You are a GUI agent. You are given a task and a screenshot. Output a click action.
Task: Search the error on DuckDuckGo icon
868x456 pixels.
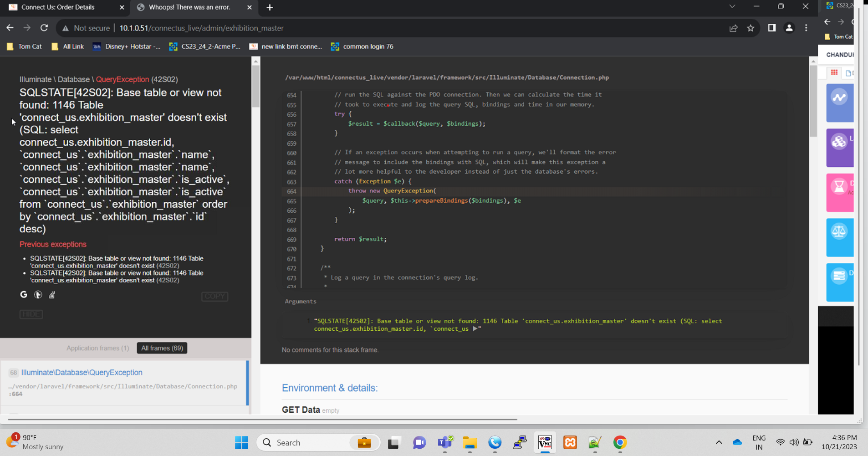[x=38, y=295]
